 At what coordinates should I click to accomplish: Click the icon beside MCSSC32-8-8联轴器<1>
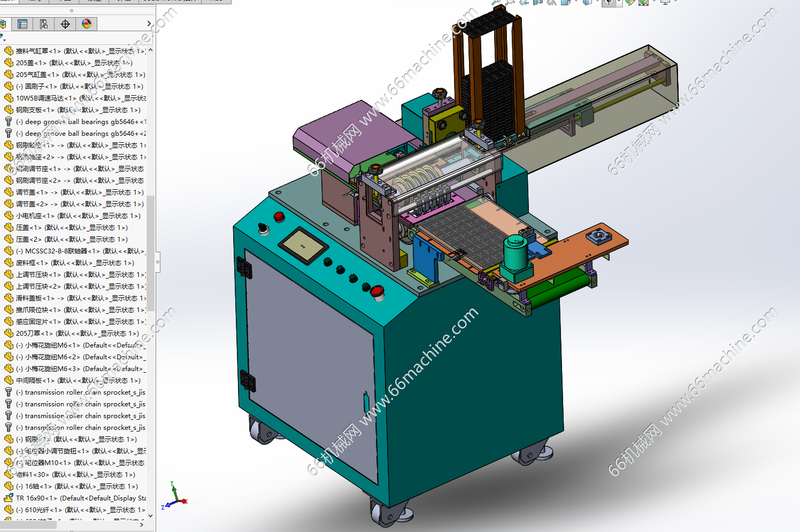9,251
